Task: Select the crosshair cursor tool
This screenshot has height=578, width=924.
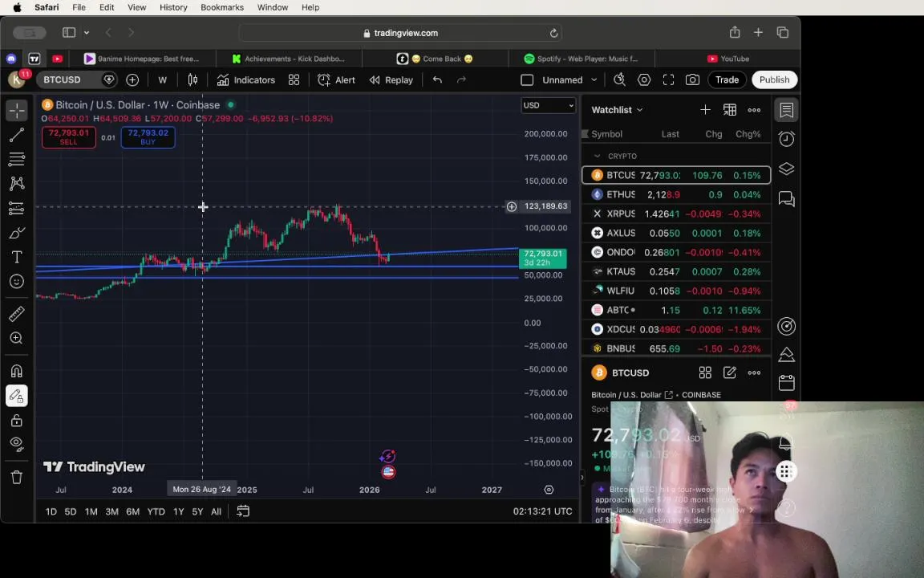Action: click(17, 110)
